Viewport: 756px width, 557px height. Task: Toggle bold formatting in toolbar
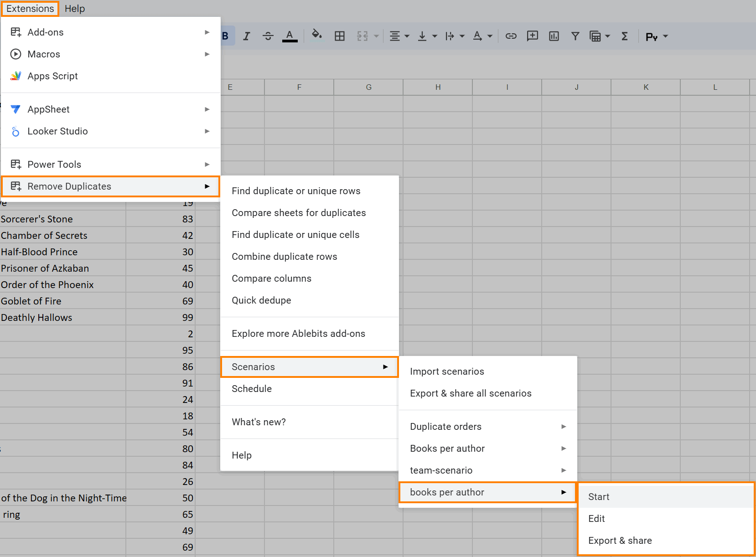[226, 36]
